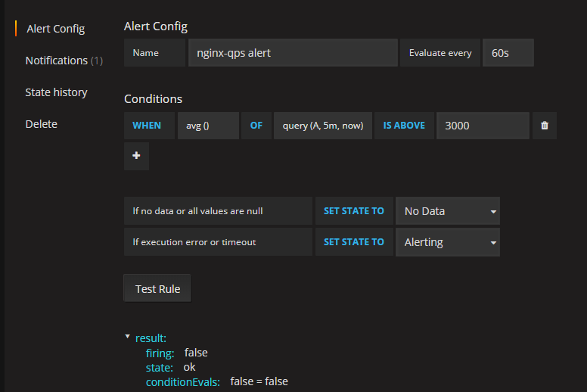The image size is (587, 392).
Task: Edit the alert name nginx-qps alert field
Action: [x=293, y=53]
